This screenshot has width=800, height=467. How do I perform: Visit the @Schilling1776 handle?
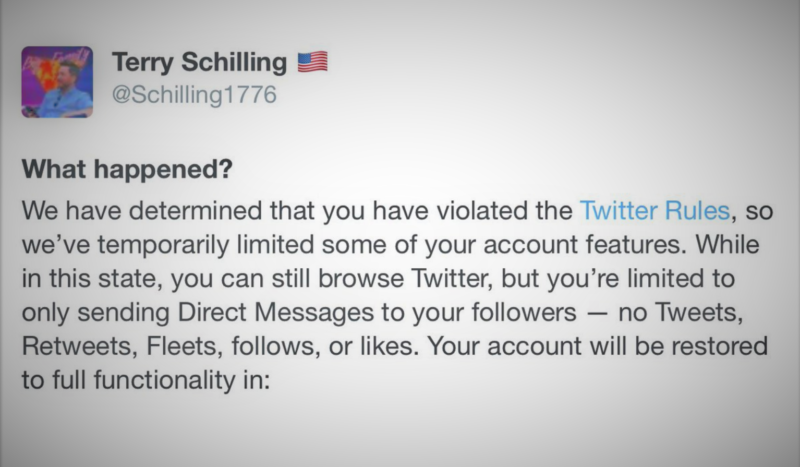click(x=194, y=95)
